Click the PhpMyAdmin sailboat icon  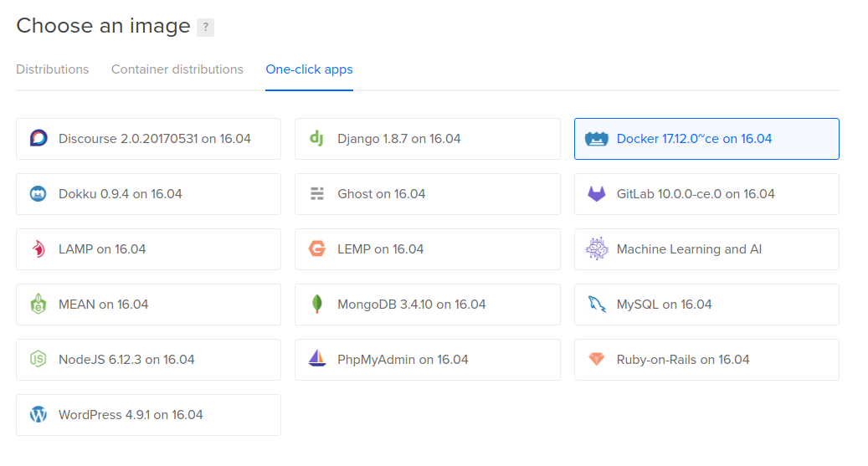click(x=317, y=359)
